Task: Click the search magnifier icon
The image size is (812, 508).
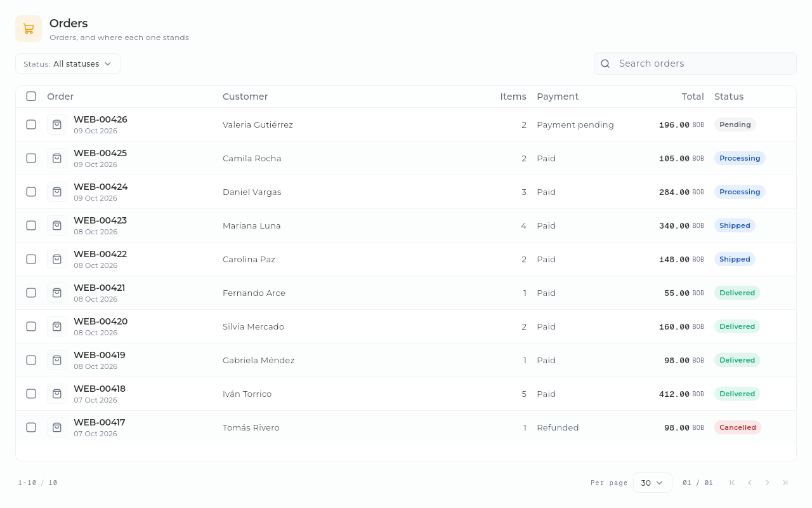Action: pyautogui.click(x=605, y=63)
